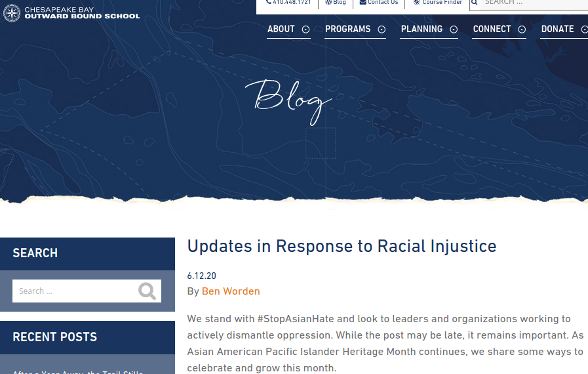
Task: Expand the PROGRAMS dropdown circle icon
Action: (382, 30)
